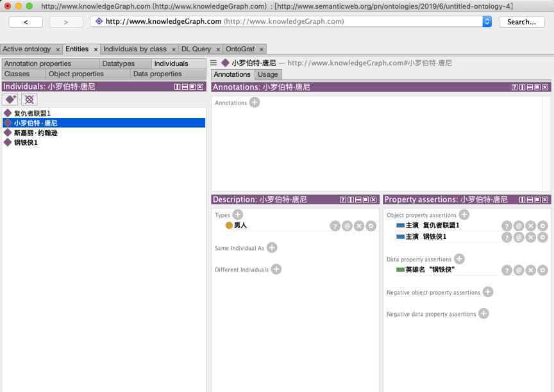The height and width of the screenshot is (392, 554).
Task: Select individual 斯嘉丽·约翰逊 in the list
Action: (104, 133)
